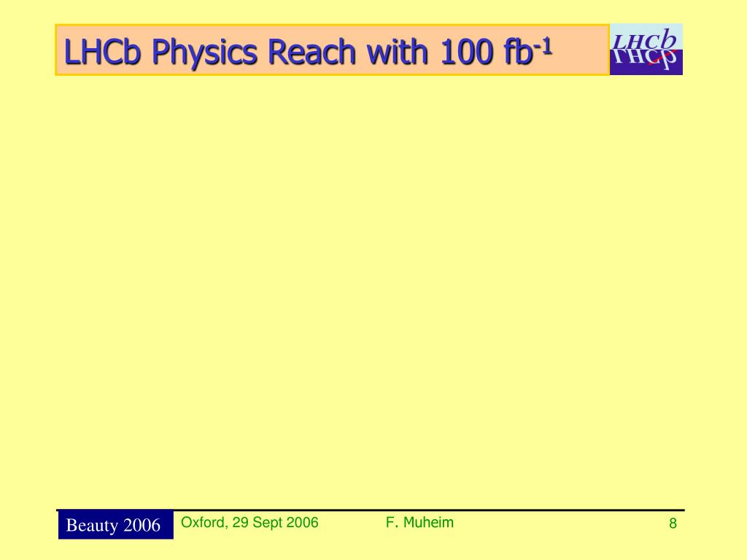747x560 pixels.
Task: Click the LHCb logo image
Action: pos(646,50)
